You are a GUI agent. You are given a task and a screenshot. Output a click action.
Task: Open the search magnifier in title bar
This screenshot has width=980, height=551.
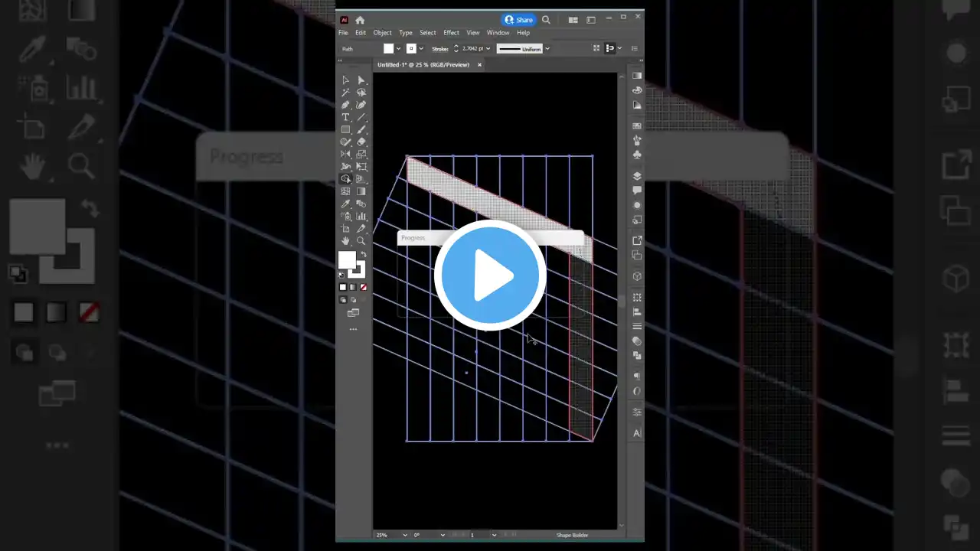pyautogui.click(x=546, y=20)
